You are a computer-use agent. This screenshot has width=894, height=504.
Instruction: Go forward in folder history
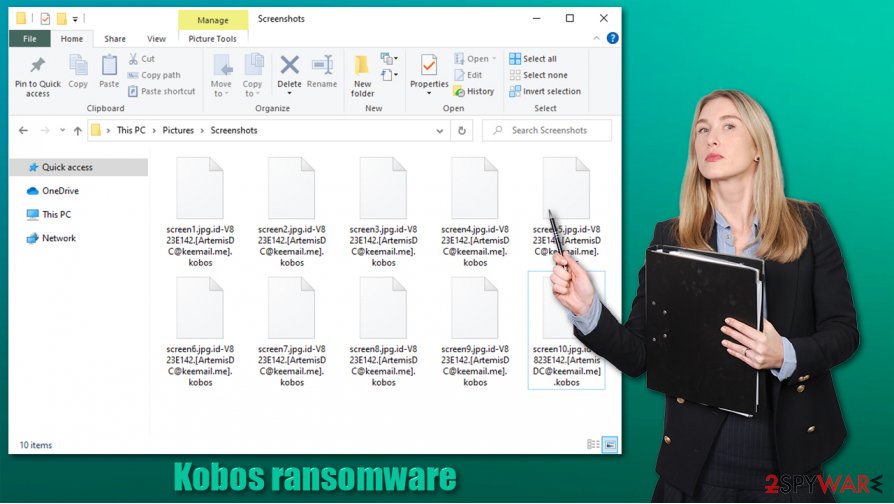click(45, 131)
